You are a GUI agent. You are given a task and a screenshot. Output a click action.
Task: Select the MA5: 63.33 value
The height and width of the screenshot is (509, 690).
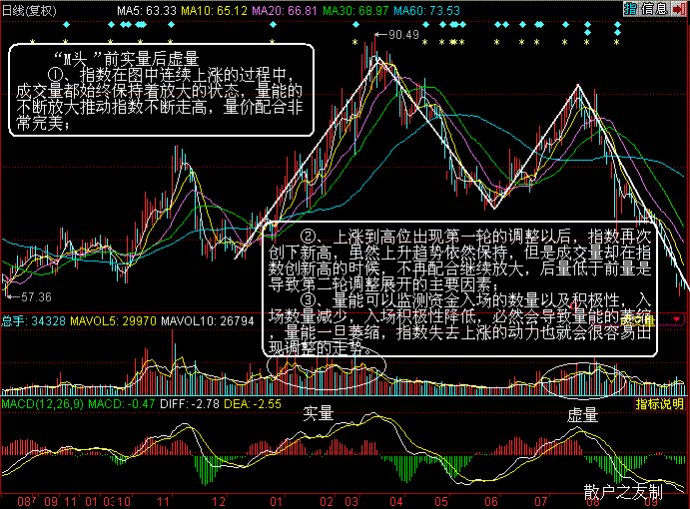tap(146, 11)
